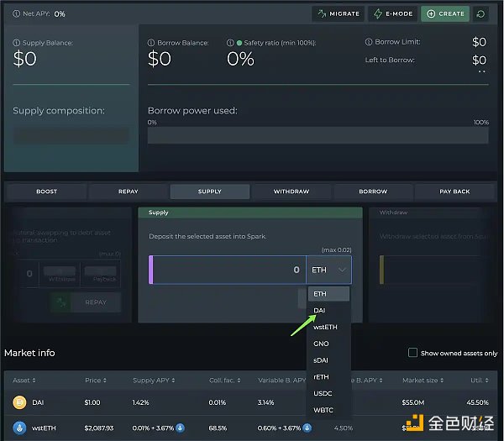Image resolution: width=504 pixels, height=441 pixels.
Task: Choose GNO from the asset list
Action: [x=328, y=344]
